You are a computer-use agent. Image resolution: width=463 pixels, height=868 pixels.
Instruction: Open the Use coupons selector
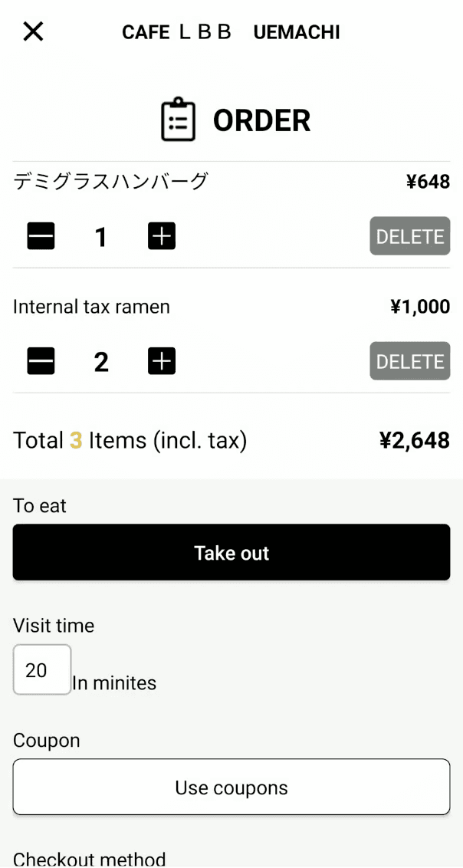(x=231, y=787)
